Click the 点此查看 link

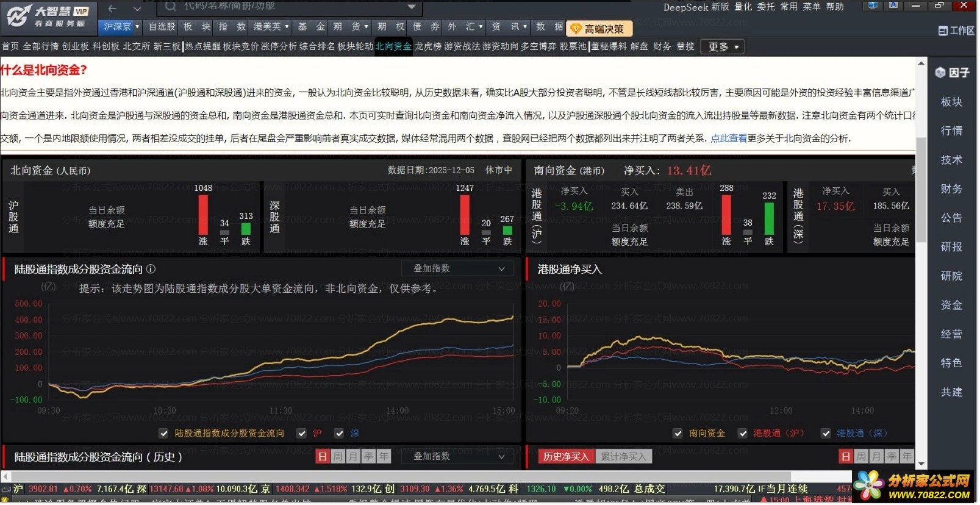click(728, 138)
